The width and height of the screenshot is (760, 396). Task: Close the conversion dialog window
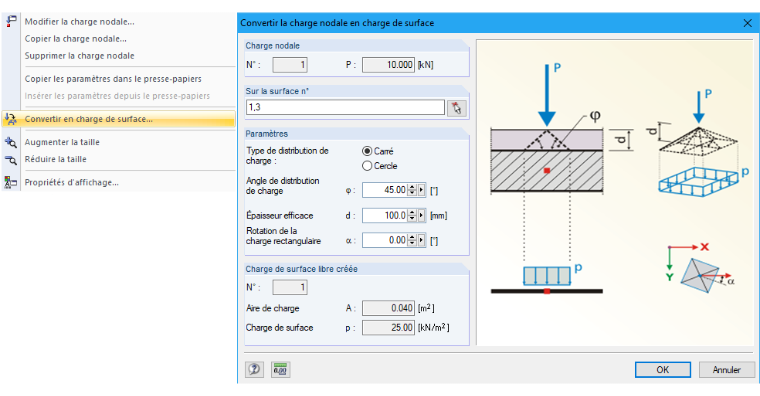pyautogui.click(x=747, y=23)
